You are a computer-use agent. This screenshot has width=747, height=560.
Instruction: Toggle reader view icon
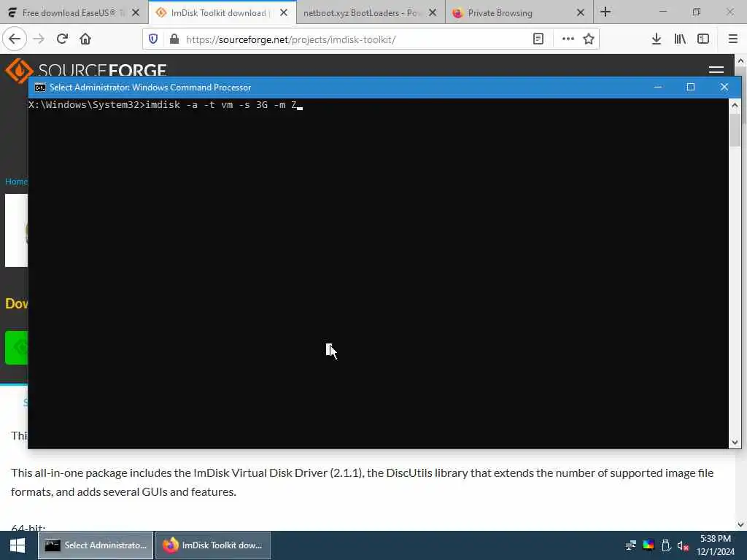(538, 39)
